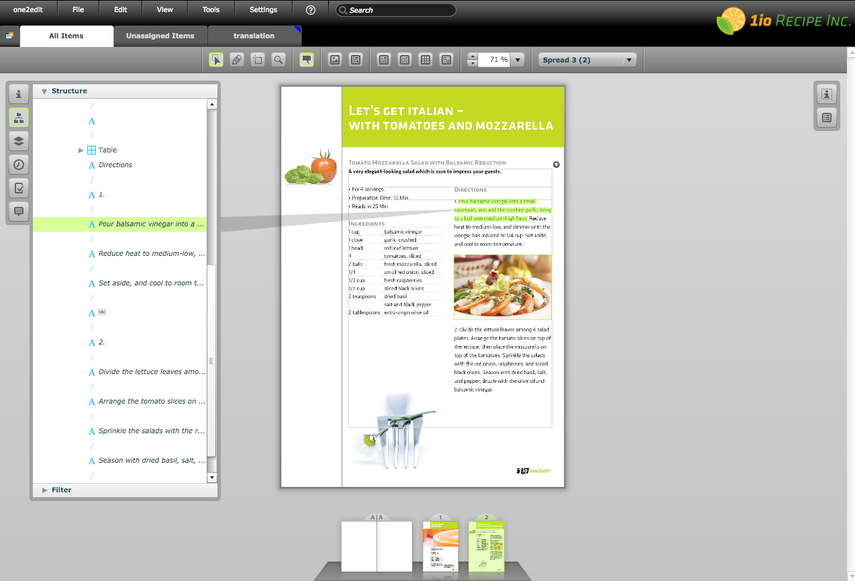Open the Settings menu

tap(263, 10)
